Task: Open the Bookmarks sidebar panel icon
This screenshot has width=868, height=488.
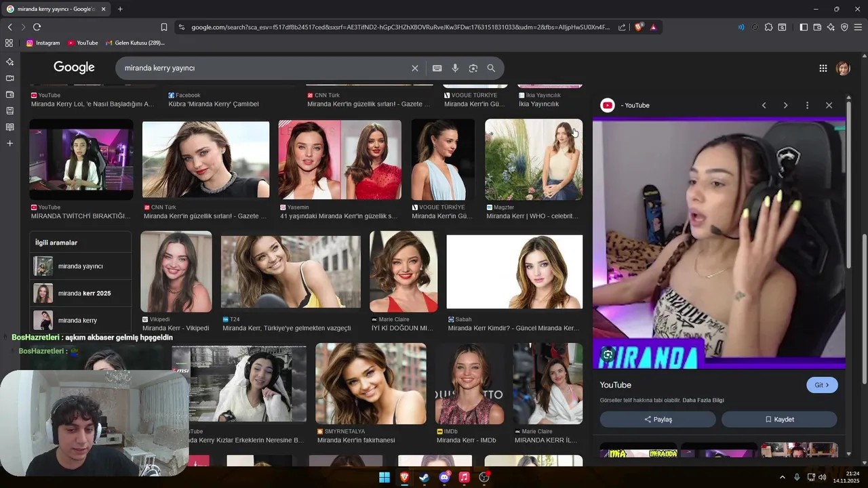Action: click(x=9, y=110)
